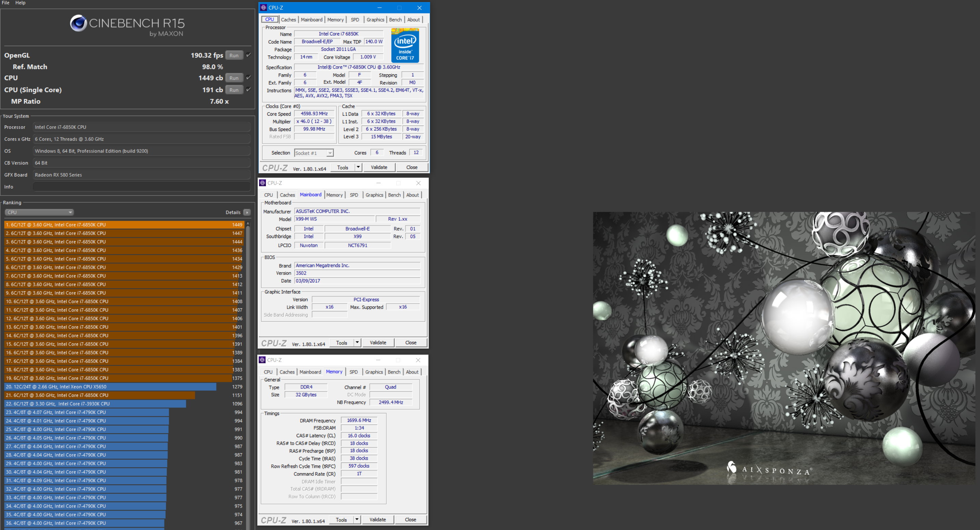
Task: Click Tools button in the top CPU-Z window
Action: coord(343,167)
